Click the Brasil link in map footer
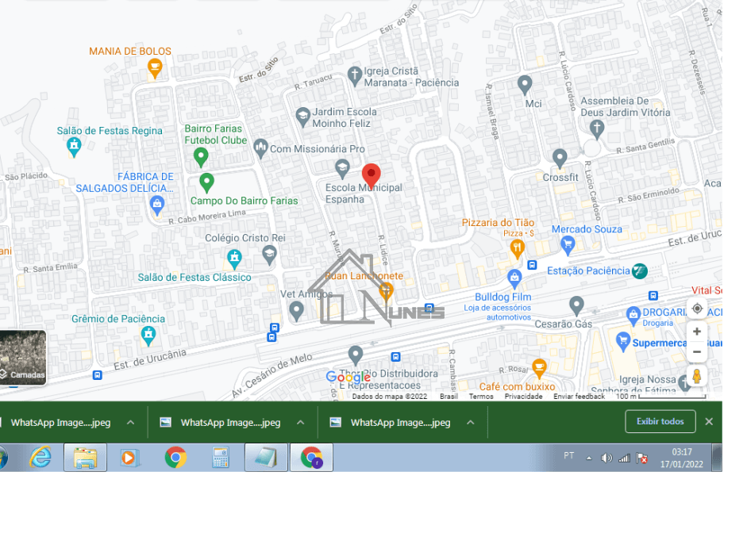 pos(449,396)
